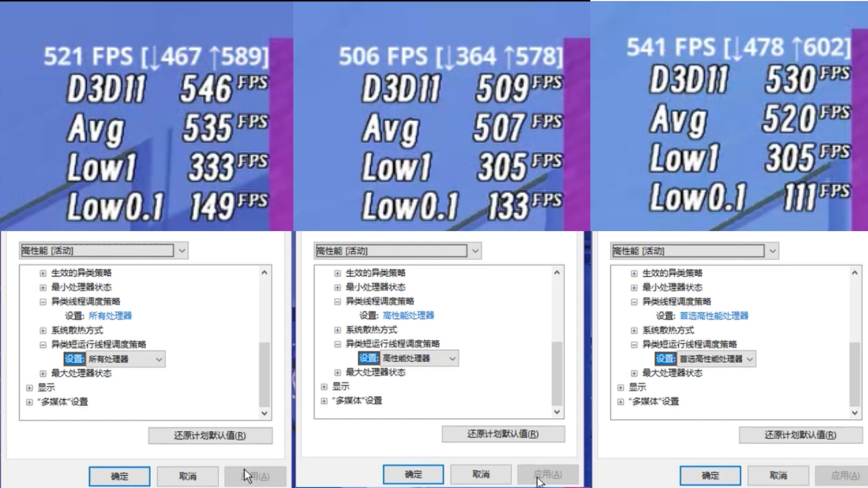Expand 最小处理器状态 in the middle dialog

click(x=337, y=287)
